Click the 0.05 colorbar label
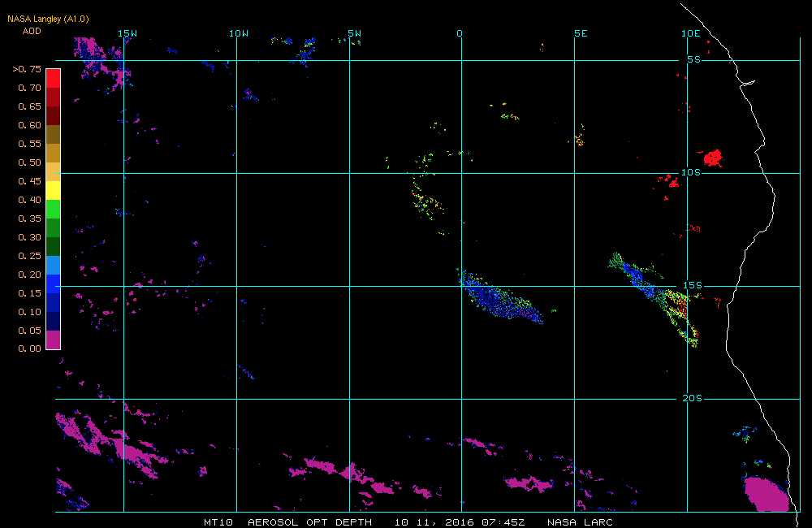The image size is (812, 528). point(29,331)
